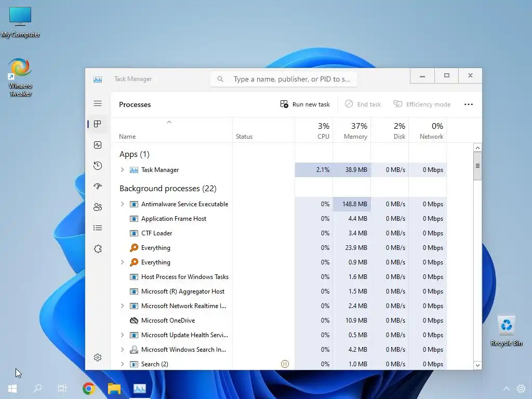Open the hamburger navigation menu
Image resolution: width=532 pixels, height=399 pixels.
(98, 103)
